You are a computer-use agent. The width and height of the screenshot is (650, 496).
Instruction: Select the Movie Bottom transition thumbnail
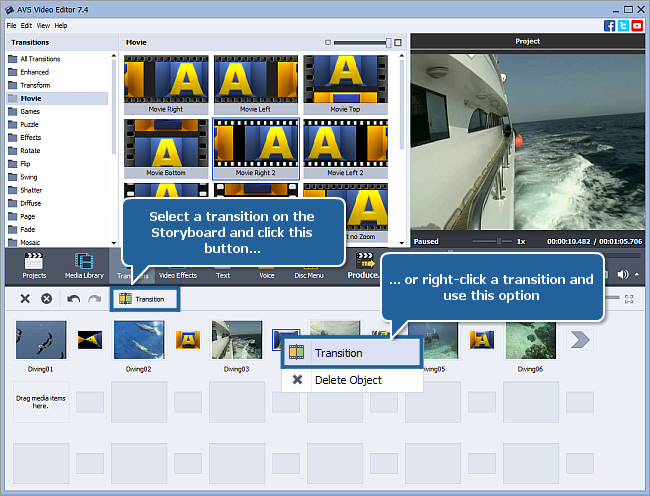tap(166, 148)
